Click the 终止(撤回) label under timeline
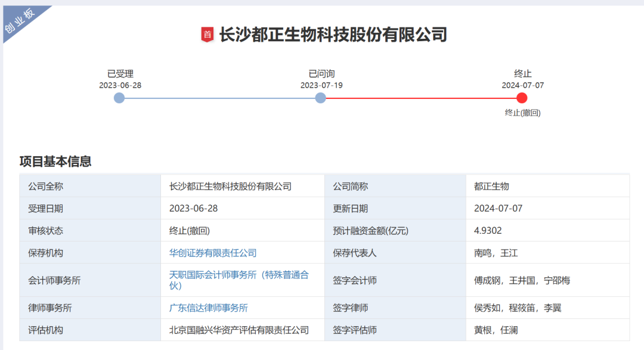This screenshot has height=350, width=644. (522, 113)
